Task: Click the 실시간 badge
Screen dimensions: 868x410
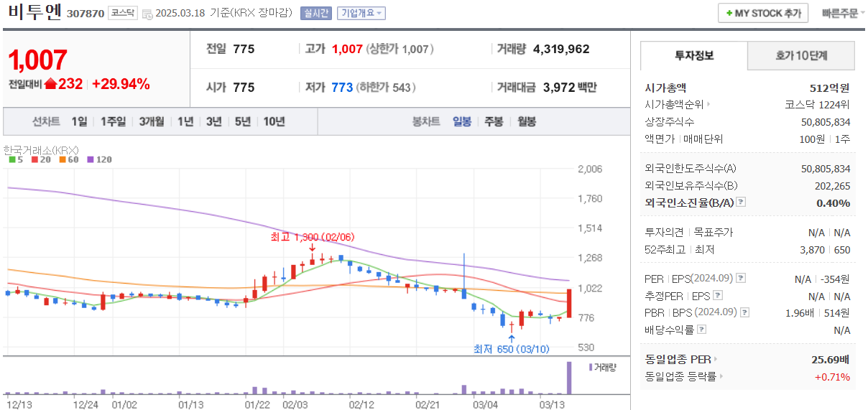Action: coord(316,13)
